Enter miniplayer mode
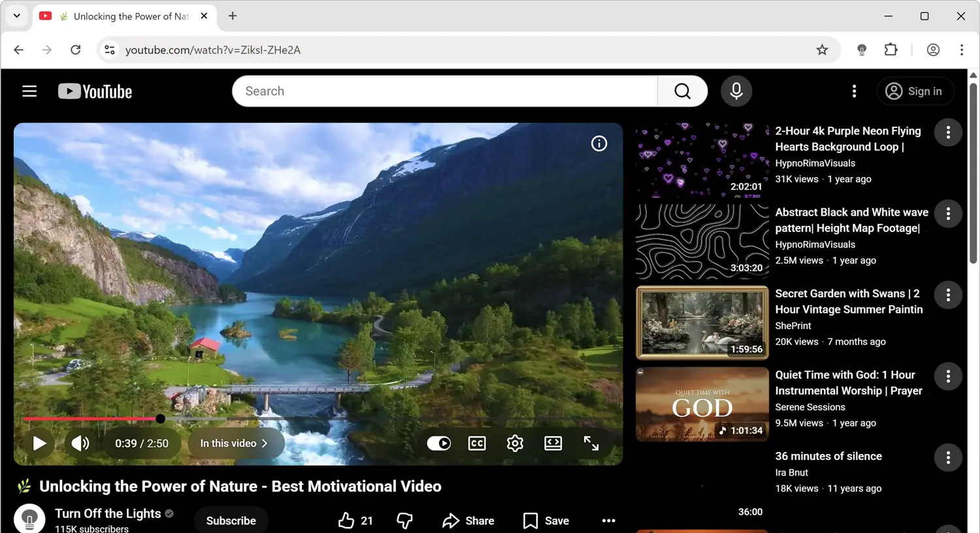This screenshot has width=980, height=533. click(553, 443)
